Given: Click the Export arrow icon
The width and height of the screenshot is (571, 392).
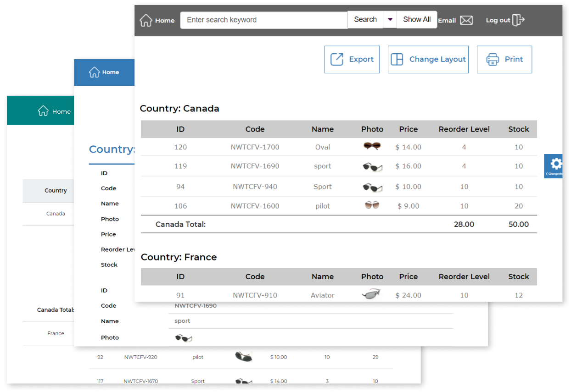Looking at the screenshot, I should coord(337,59).
